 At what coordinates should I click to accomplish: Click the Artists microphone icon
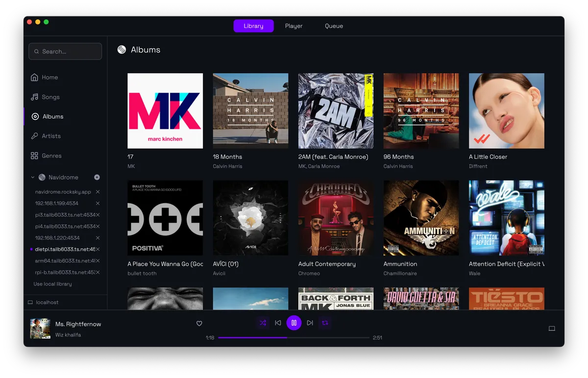coord(34,136)
